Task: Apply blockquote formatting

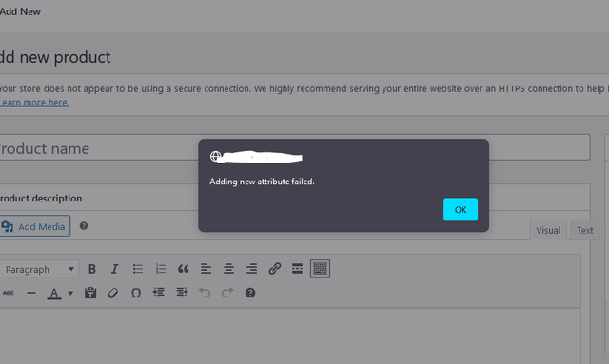Action: [184, 269]
